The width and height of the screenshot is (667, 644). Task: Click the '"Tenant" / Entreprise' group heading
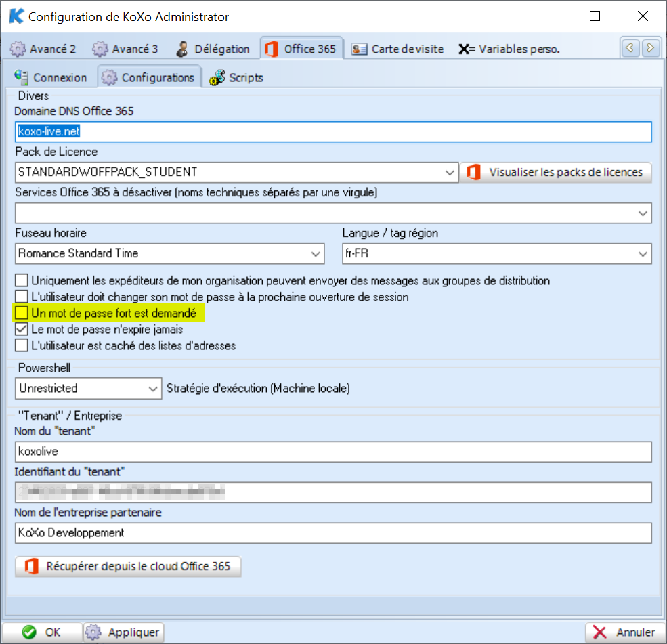pyautogui.click(x=70, y=416)
